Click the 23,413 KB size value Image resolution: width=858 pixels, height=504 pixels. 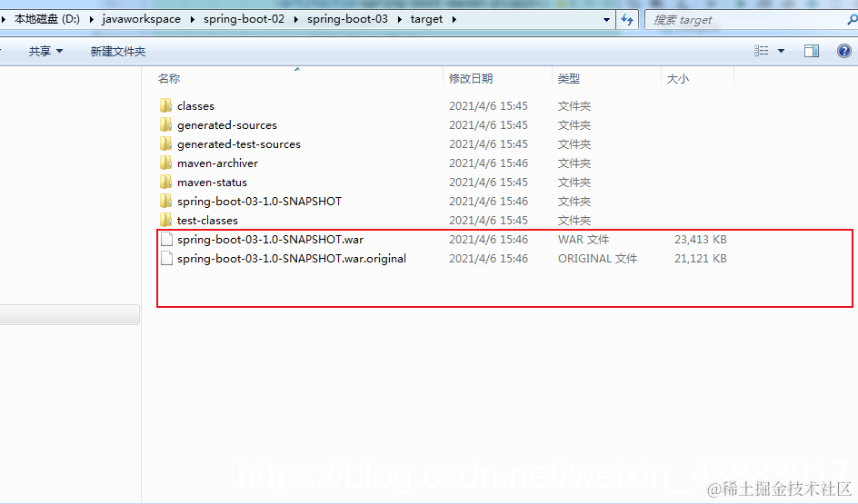tap(701, 240)
